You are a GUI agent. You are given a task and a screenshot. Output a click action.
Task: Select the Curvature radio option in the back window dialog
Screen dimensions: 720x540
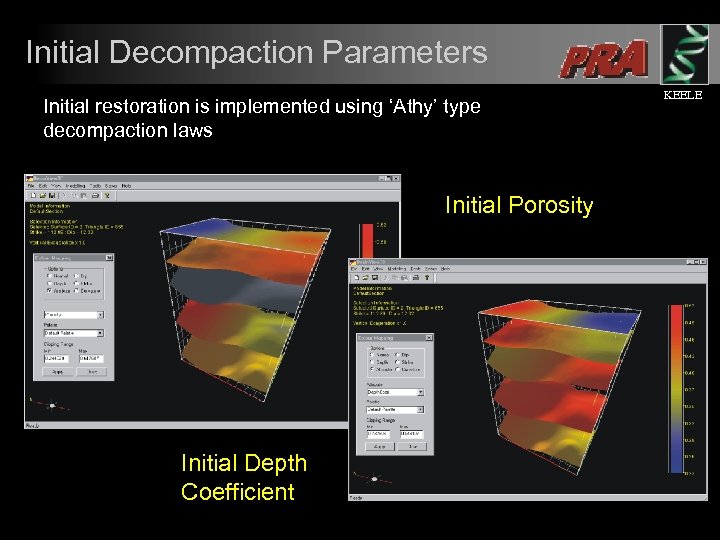click(x=77, y=291)
